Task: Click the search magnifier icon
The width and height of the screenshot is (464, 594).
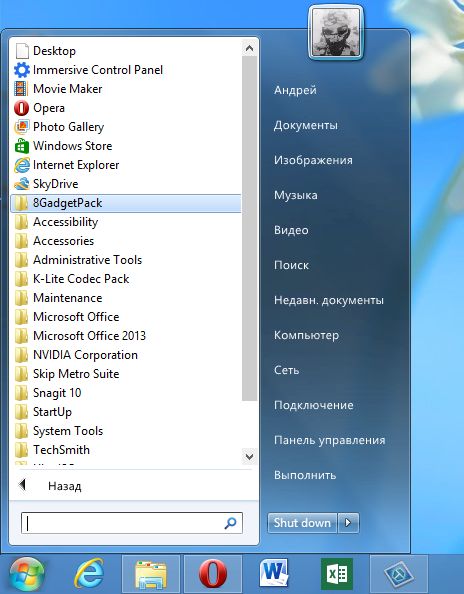Action: click(x=230, y=523)
